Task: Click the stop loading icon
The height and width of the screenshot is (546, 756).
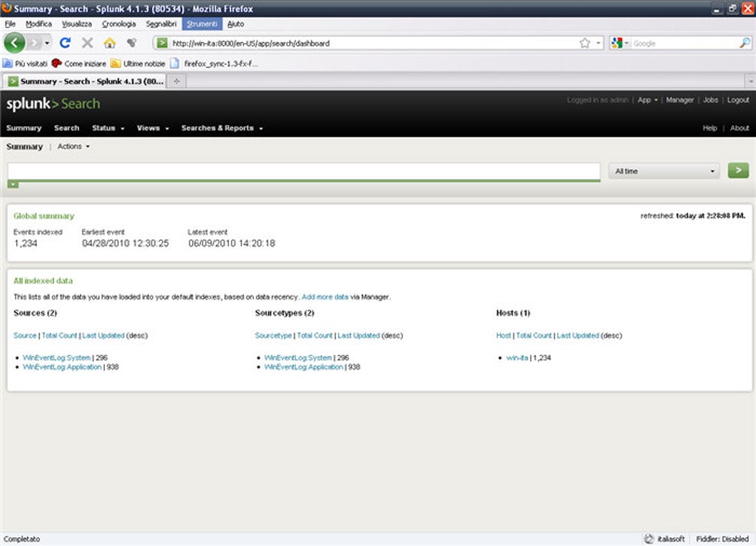Action: (87, 42)
